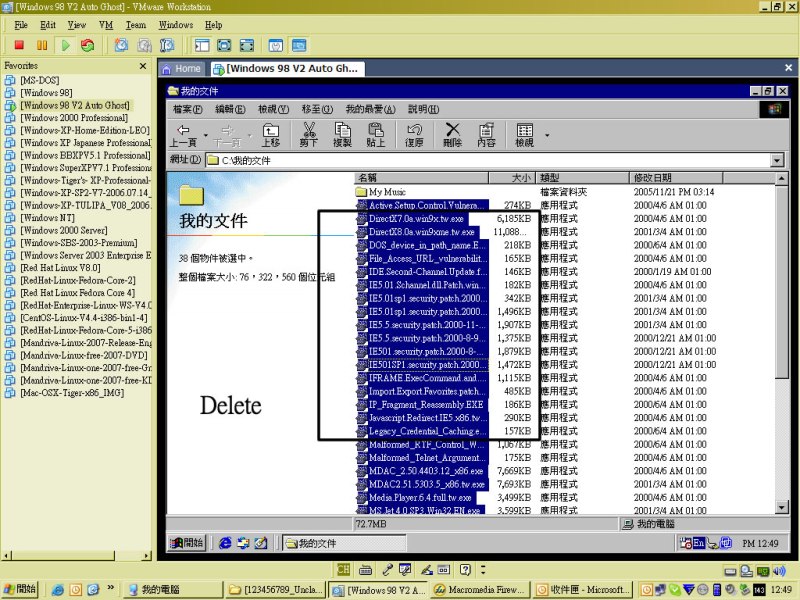Click the Undo (復原) toolbar icon
Image resolution: width=800 pixels, height=600 pixels.
coord(414,135)
